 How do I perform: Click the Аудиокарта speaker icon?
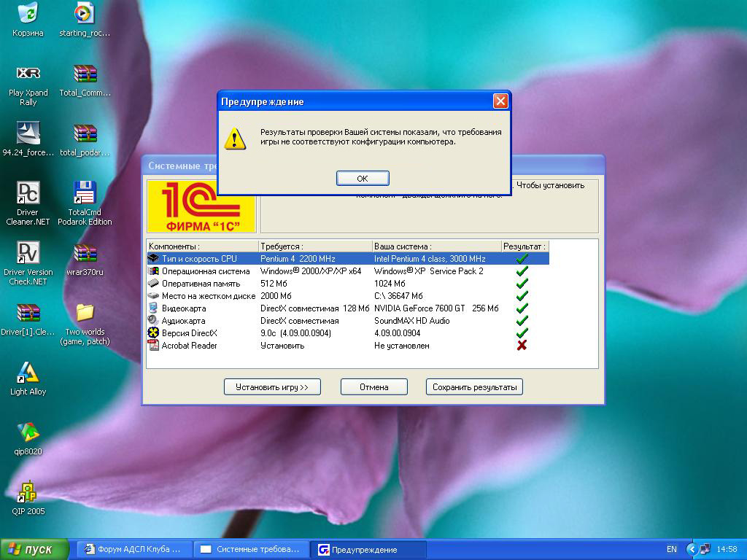pyautogui.click(x=153, y=321)
